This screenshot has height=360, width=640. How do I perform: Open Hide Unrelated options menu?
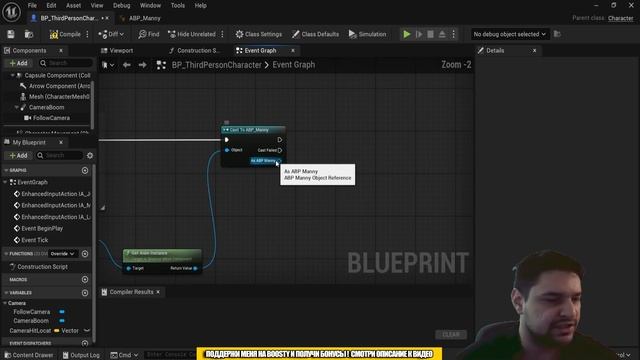pos(222,34)
